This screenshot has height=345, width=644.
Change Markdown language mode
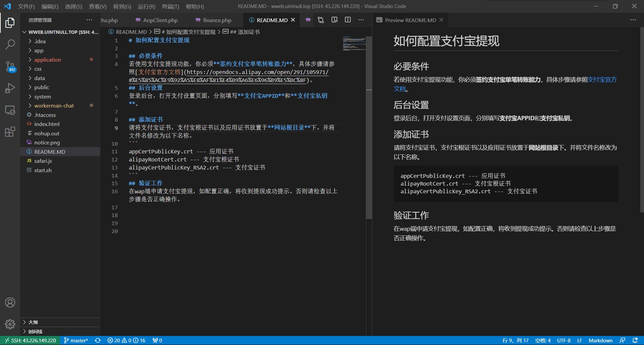pos(600,340)
